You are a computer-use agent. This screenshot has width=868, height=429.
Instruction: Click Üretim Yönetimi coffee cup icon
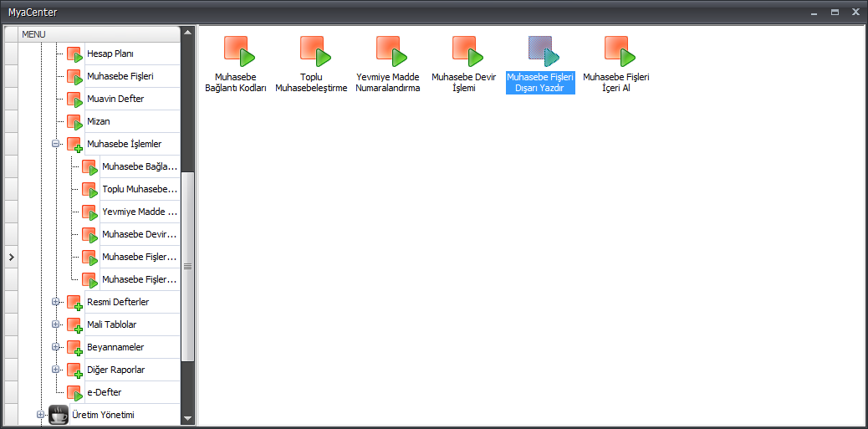coord(59,415)
